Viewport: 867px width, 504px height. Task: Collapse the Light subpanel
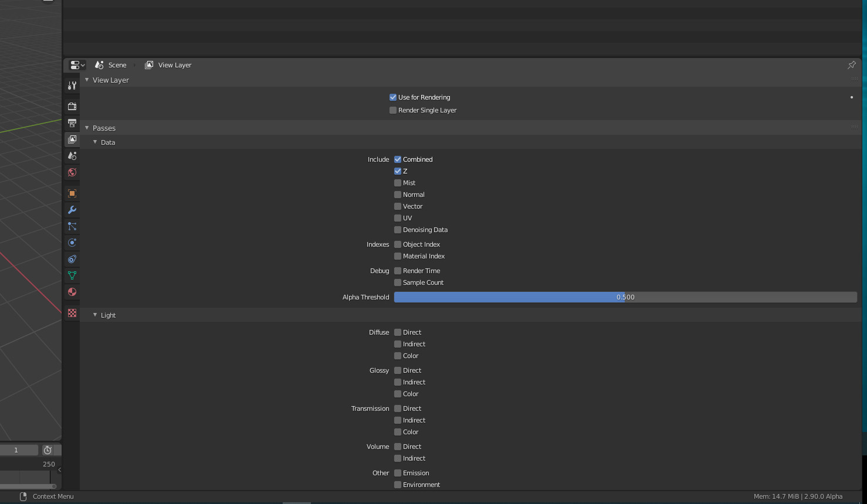point(95,315)
